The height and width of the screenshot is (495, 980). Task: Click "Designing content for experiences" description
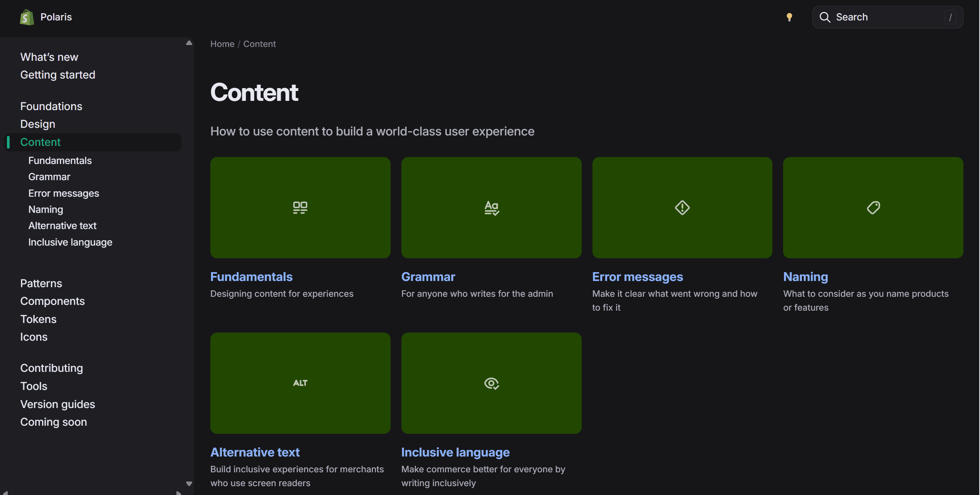282,294
